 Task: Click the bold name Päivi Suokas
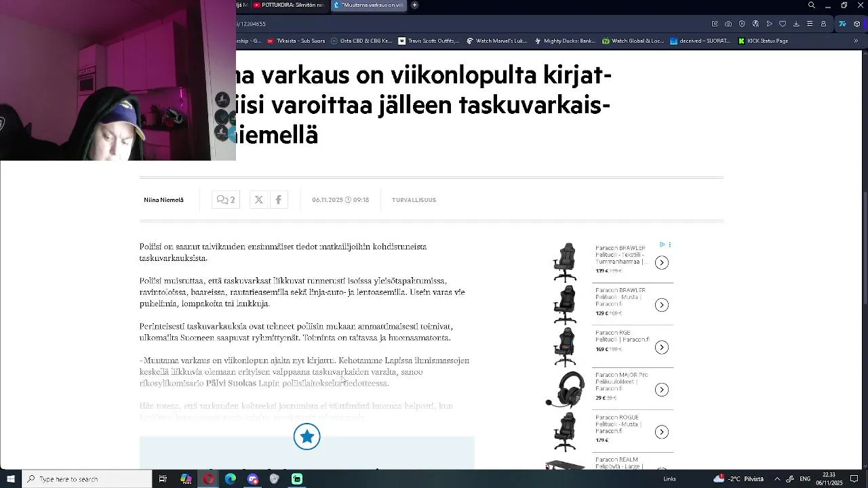[x=231, y=384]
